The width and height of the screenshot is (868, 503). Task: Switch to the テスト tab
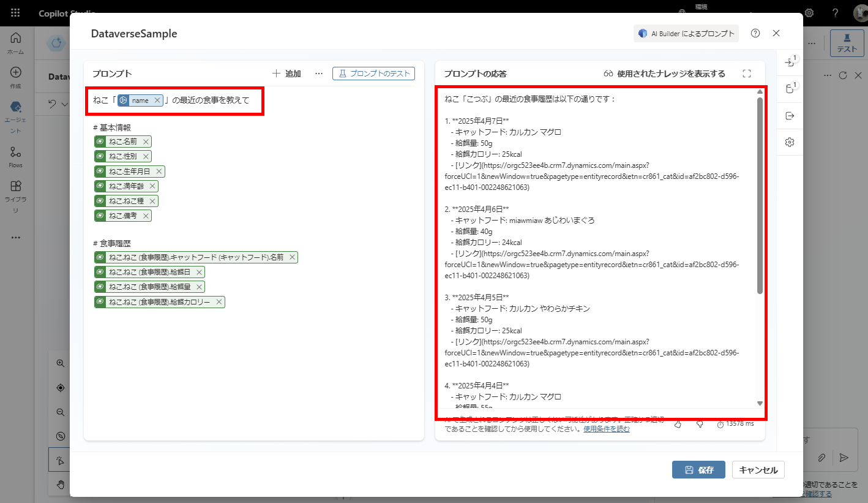(x=848, y=43)
